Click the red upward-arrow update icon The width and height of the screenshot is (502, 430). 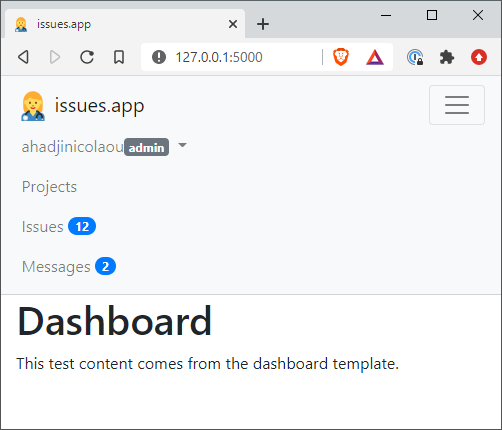479,57
